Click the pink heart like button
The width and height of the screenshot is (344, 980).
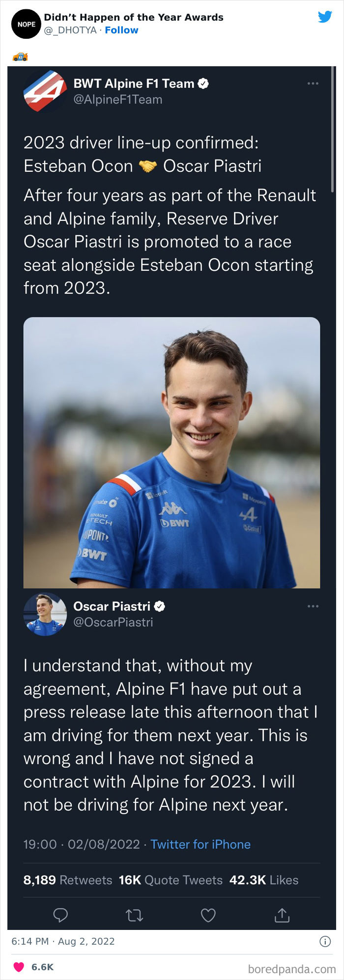[19, 967]
